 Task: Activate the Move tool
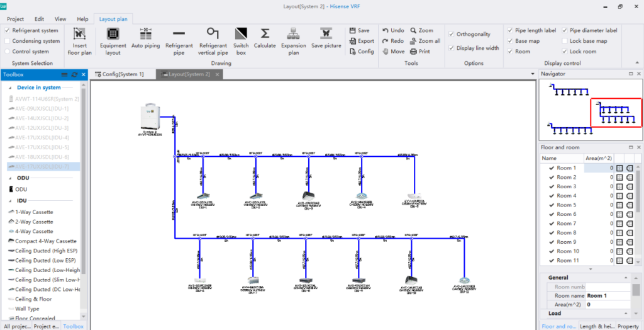click(x=393, y=52)
